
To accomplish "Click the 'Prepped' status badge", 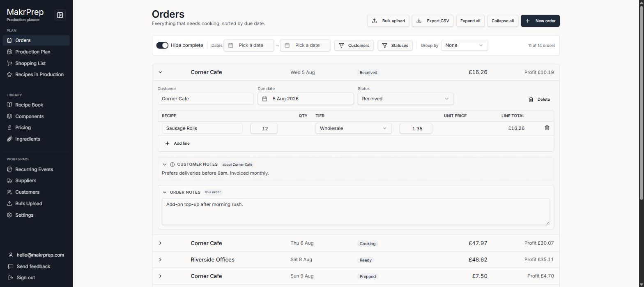I will pos(368,276).
